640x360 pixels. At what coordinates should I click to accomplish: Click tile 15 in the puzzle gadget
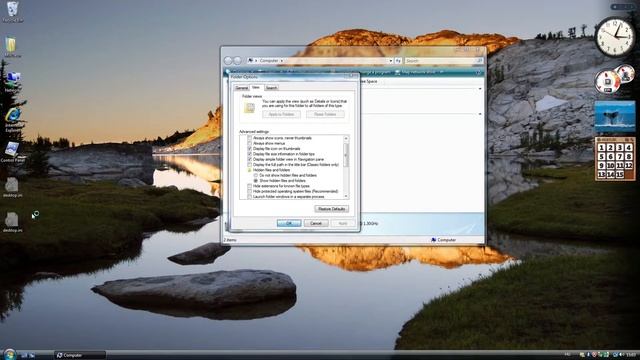(x=620, y=174)
